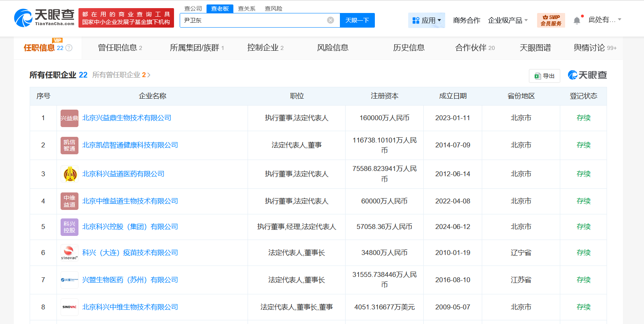Click the 4051.316677万美元 capital cell

385,307
